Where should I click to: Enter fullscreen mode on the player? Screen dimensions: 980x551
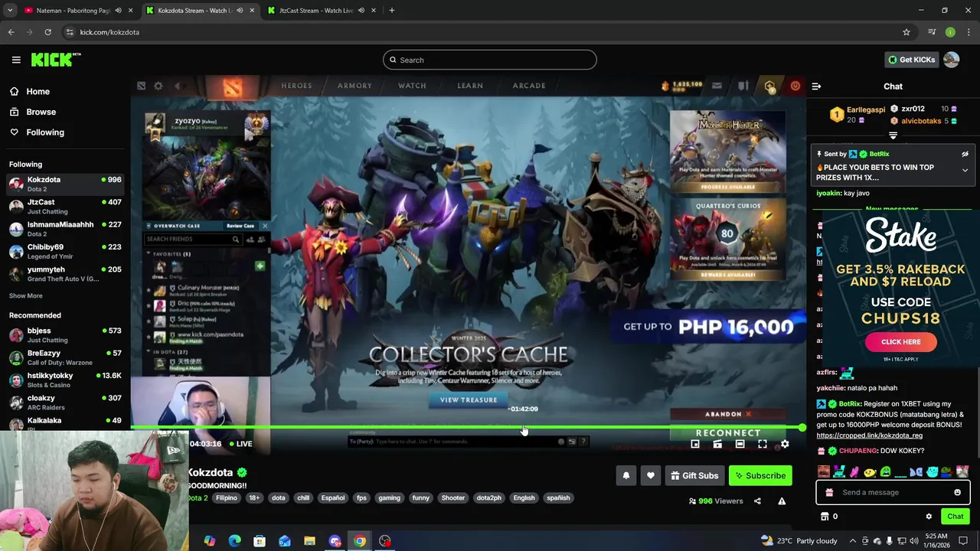point(762,444)
